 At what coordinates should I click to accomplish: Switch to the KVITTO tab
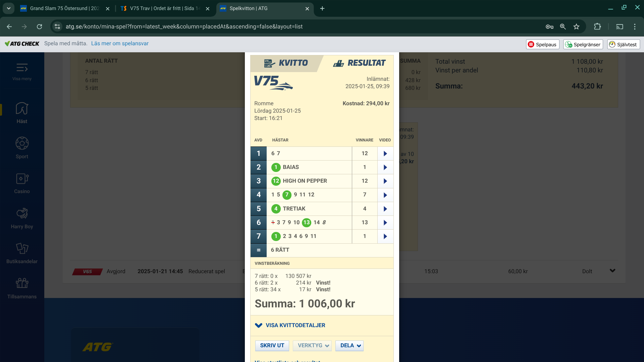click(x=286, y=63)
